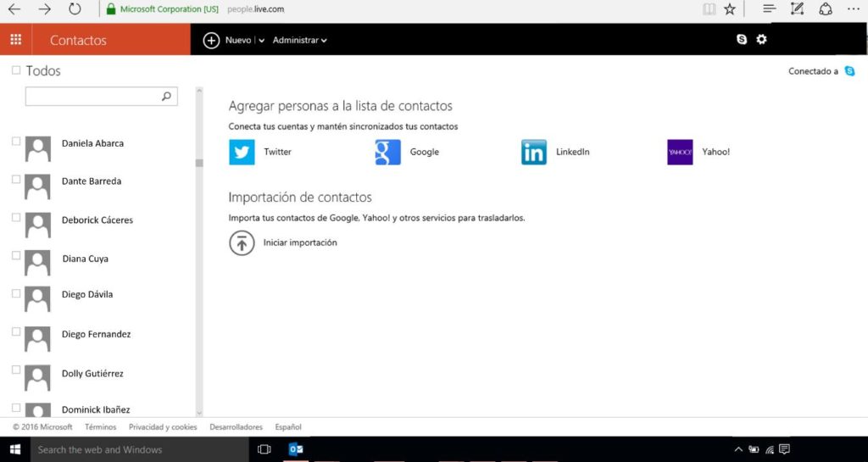The width and height of the screenshot is (868, 462).
Task: Click Iniciar importación link
Action: (x=300, y=242)
